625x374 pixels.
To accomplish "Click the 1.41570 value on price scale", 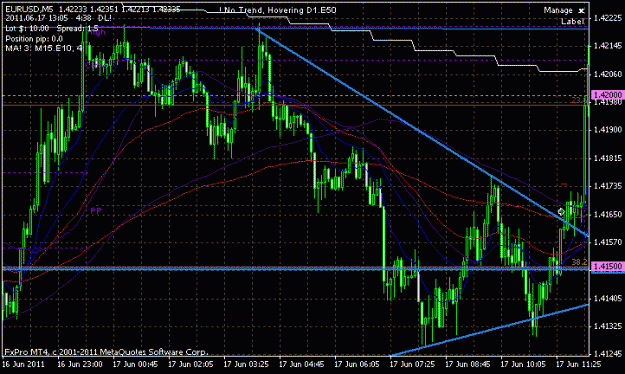I will point(608,242).
